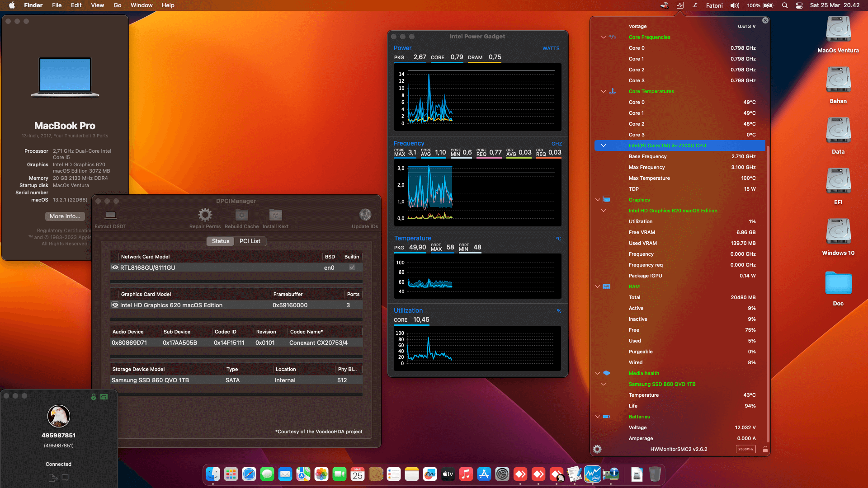868x488 pixels.
Task: Click Extract DSDT in DPCIManager toolbar
Action: click(110, 219)
